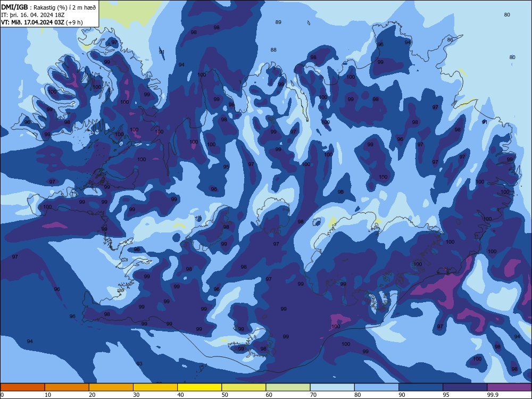This screenshot has height=399, width=532.
Task: Click the 'VT: Mið. 17.04.2024 03Z (+9 h)' line
Action: pos(41,22)
